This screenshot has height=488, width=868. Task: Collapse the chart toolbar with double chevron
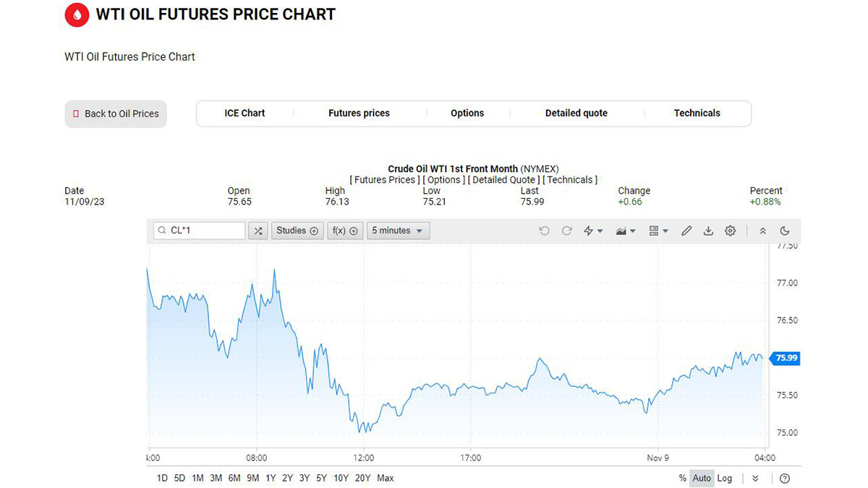pyautogui.click(x=762, y=231)
